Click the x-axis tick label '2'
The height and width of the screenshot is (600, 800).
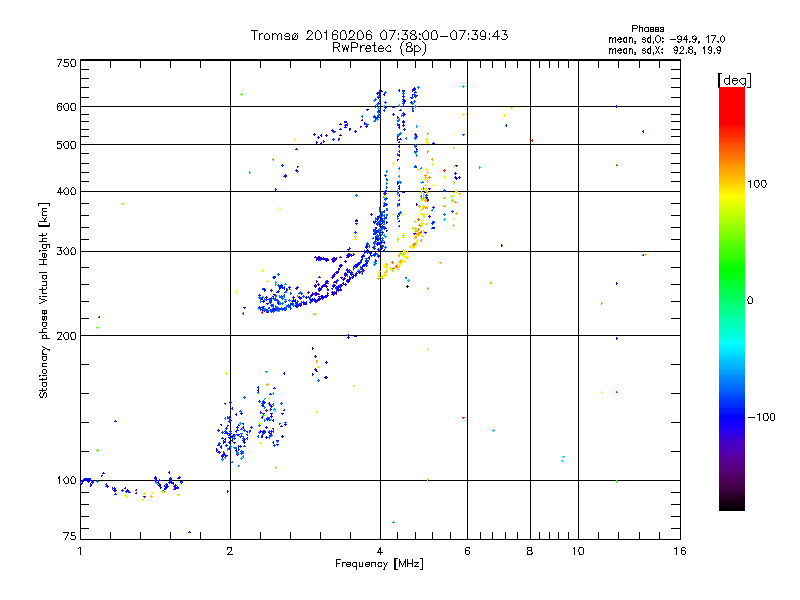coord(230,551)
